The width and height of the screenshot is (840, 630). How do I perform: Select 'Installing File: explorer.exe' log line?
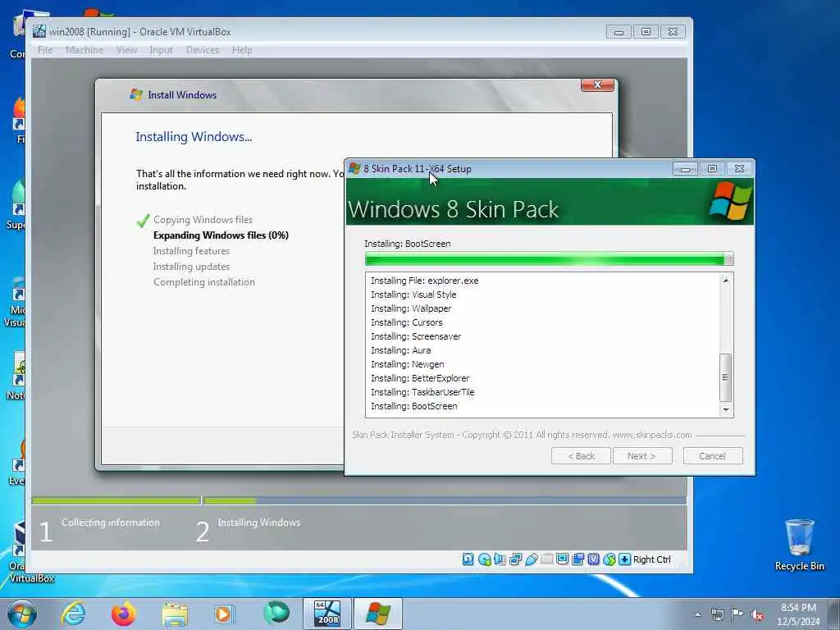pyautogui.click(x=424, y=281)
